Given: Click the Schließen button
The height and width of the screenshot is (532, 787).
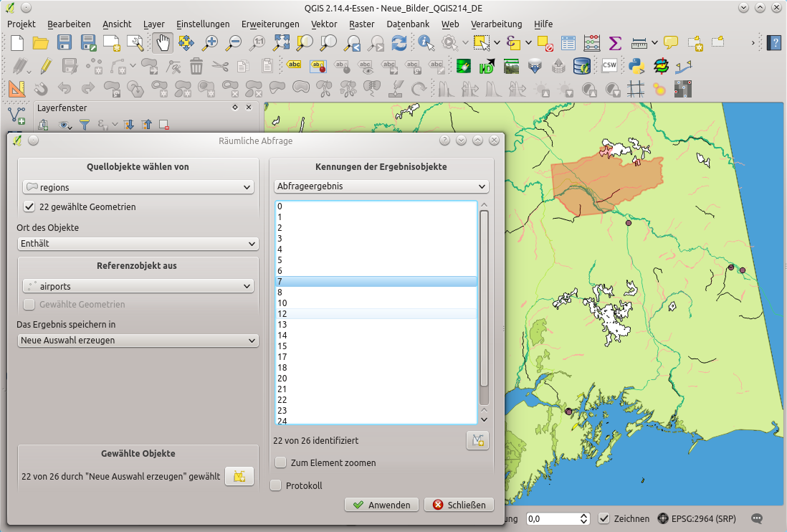Looking at the screenshot, I should pyautogui.click(x=459, y=505).
